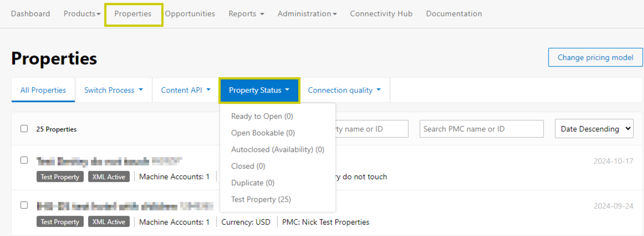
Task: Select the second property row checkbox
Action: point(24,205)
